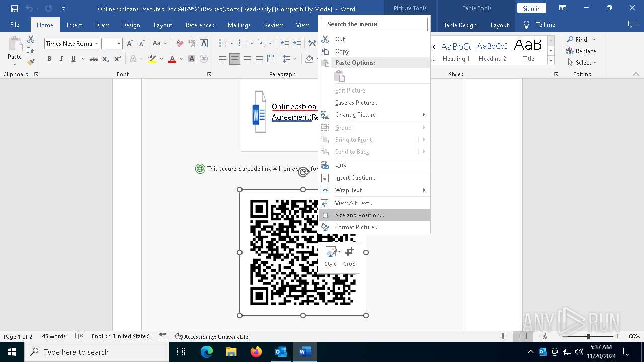
Task: Apply Subscript formatting
Action: tap(106, 59)
